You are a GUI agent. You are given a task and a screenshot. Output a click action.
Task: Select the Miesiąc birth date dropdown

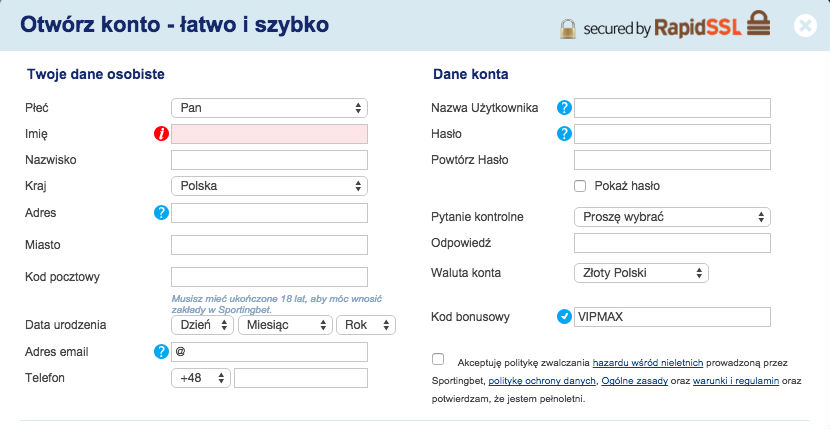click(x=285, y=325)
